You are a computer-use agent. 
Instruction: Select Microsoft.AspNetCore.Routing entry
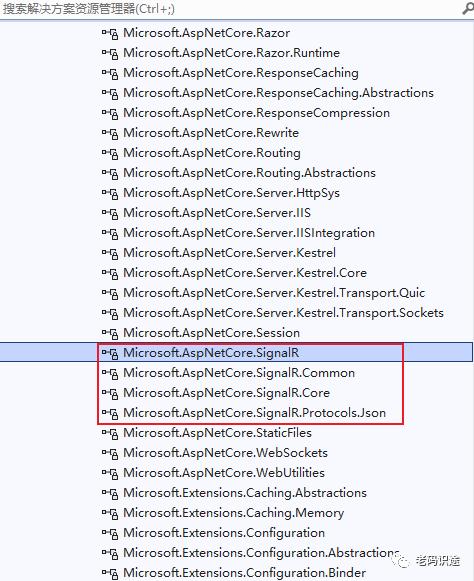(x=212, y=153)
